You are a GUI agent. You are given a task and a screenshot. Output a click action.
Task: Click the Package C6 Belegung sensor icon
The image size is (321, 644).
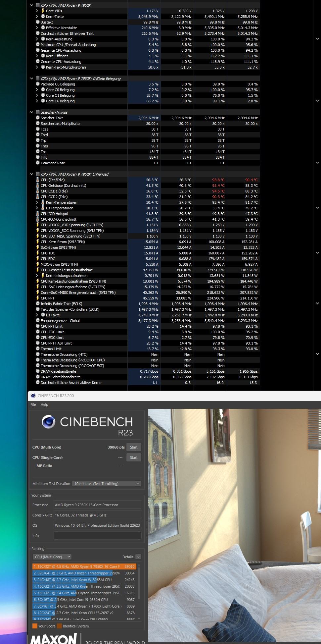38,84
